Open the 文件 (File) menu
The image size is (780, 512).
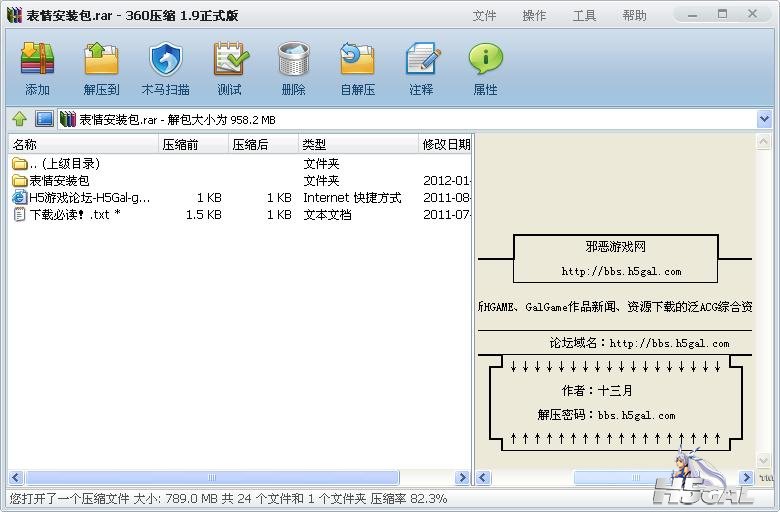(484, 15)
